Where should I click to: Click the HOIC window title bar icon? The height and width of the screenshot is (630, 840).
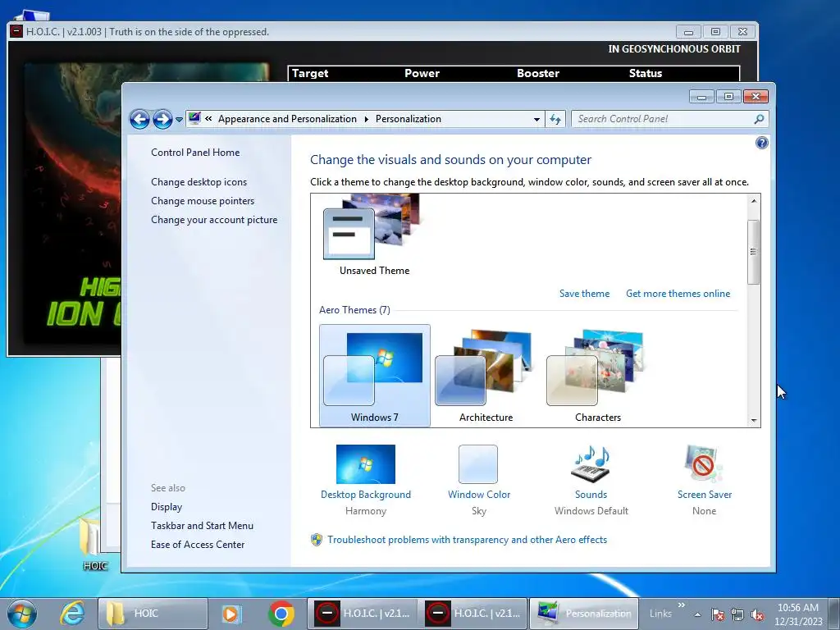tap(16, 32)
